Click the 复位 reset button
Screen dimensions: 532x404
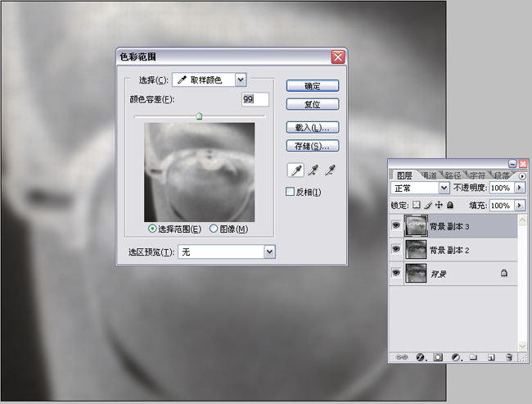[x=313, y=104]
